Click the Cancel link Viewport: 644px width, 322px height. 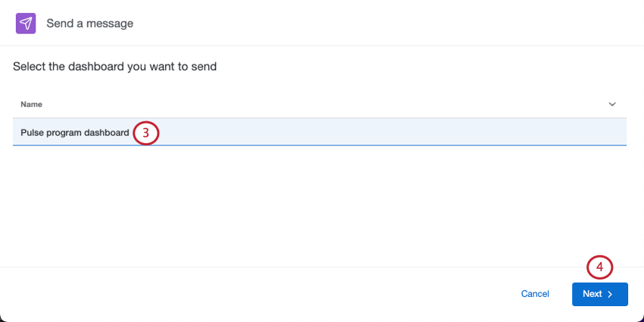click(x=535, y=294)
